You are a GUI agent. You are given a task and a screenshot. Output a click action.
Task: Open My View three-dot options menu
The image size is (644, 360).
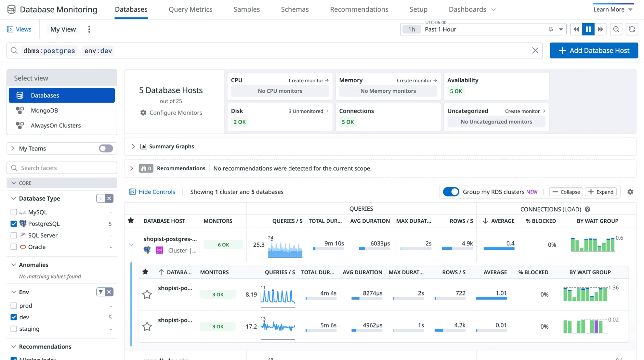point(89,29)
